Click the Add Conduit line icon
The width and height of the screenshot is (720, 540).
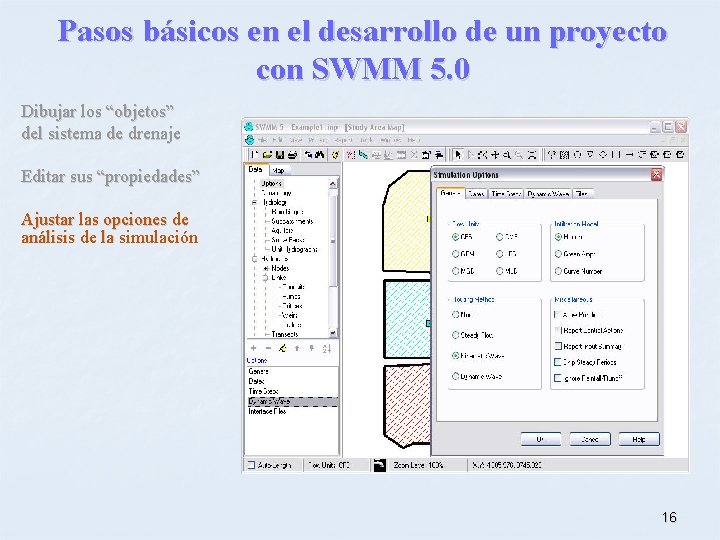pyautogui.click(x=630, y=155)
